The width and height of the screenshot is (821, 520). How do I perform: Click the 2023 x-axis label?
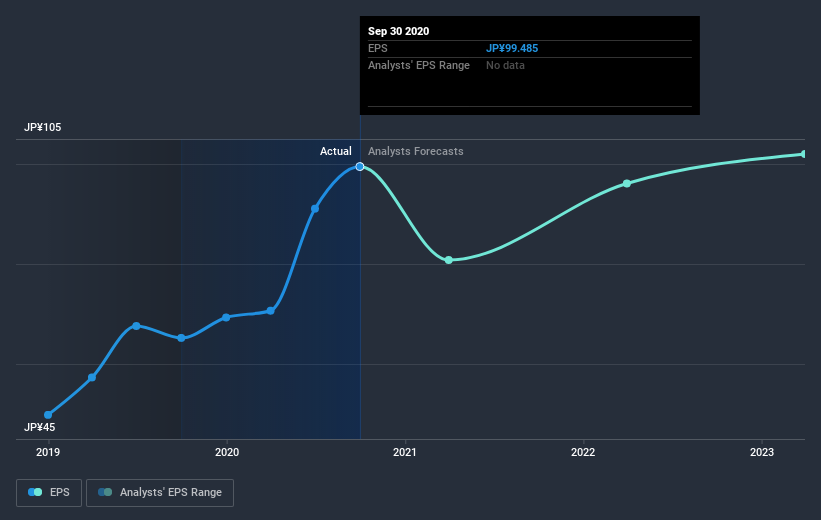click(x=761, y=452)
